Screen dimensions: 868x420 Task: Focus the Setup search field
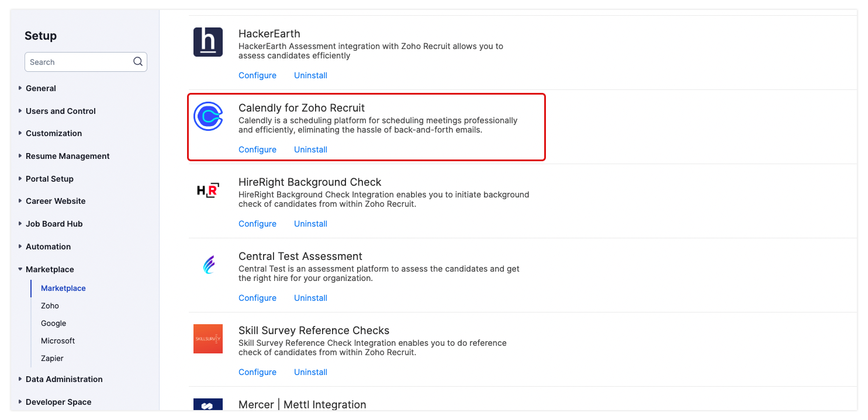tap(79, 62)
